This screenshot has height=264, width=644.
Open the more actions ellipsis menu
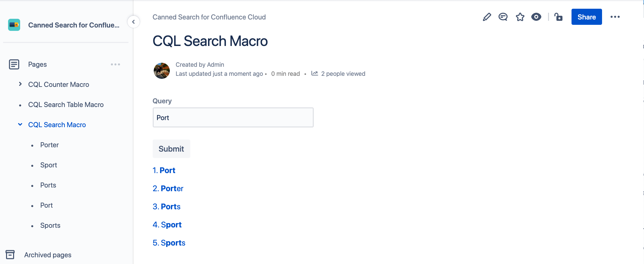pyautogui.click(x=615, y=17)
